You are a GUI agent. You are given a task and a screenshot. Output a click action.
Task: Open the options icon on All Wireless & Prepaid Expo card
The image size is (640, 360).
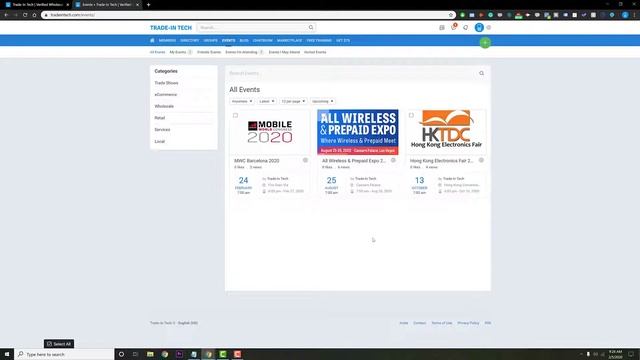[393, 160]
